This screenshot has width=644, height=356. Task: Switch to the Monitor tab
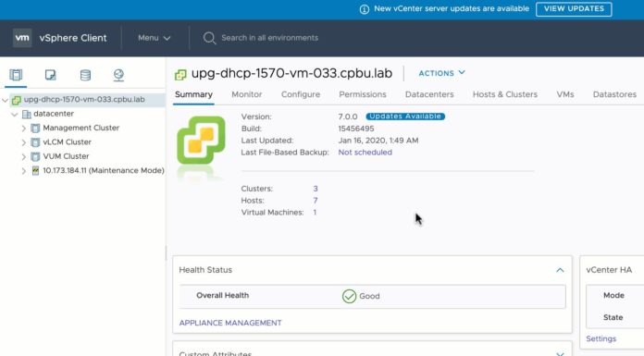point(247,94)
